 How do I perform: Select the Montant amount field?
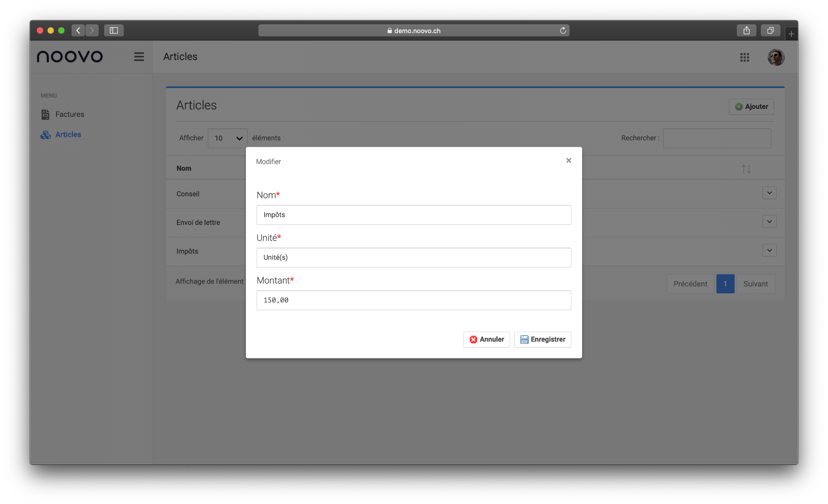[414, 300]
